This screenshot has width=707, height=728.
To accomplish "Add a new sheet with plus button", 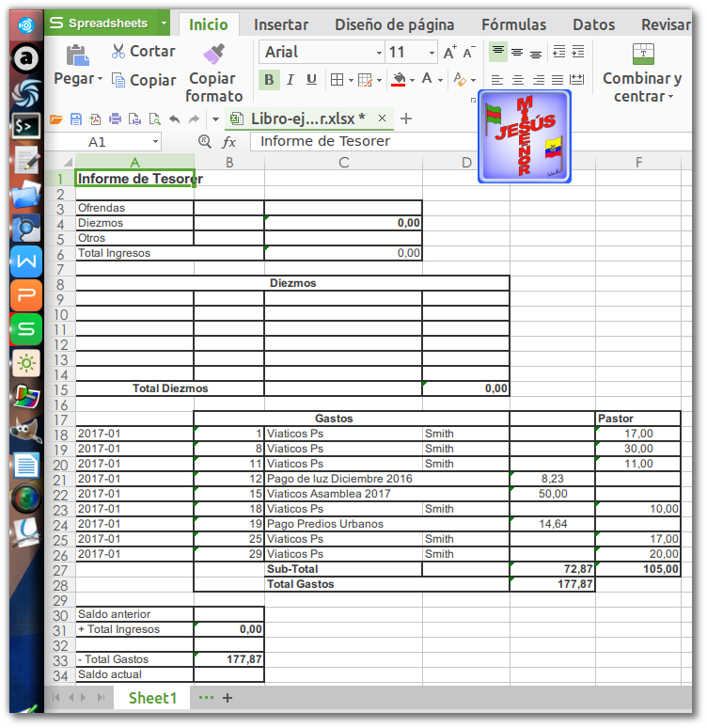I will pos(228,698).
